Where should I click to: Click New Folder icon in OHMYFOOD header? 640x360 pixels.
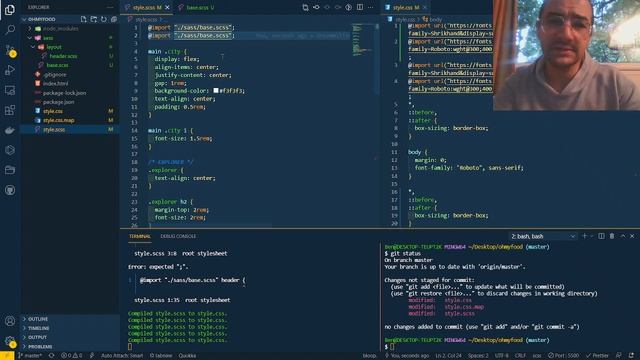(94, 19)
